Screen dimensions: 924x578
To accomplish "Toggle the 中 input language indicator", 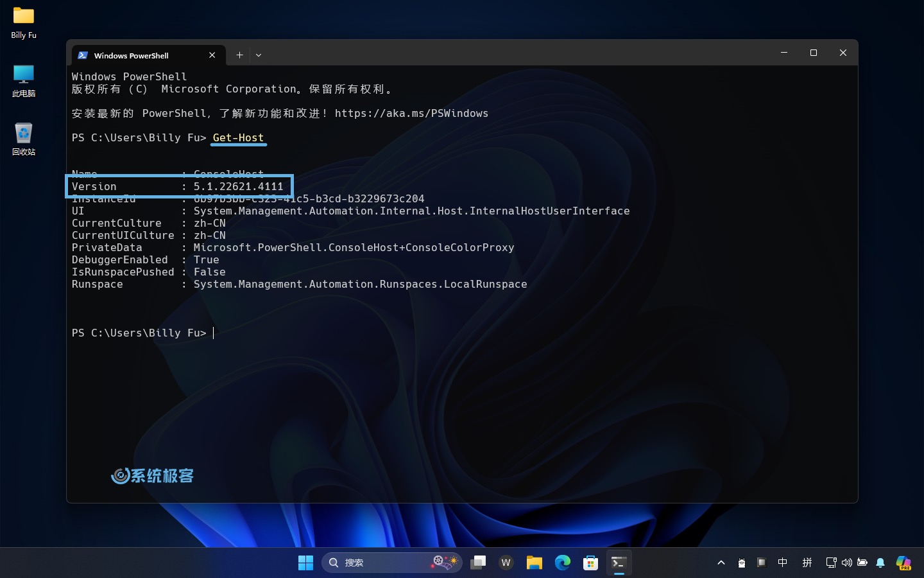I will tap(783, 563).
